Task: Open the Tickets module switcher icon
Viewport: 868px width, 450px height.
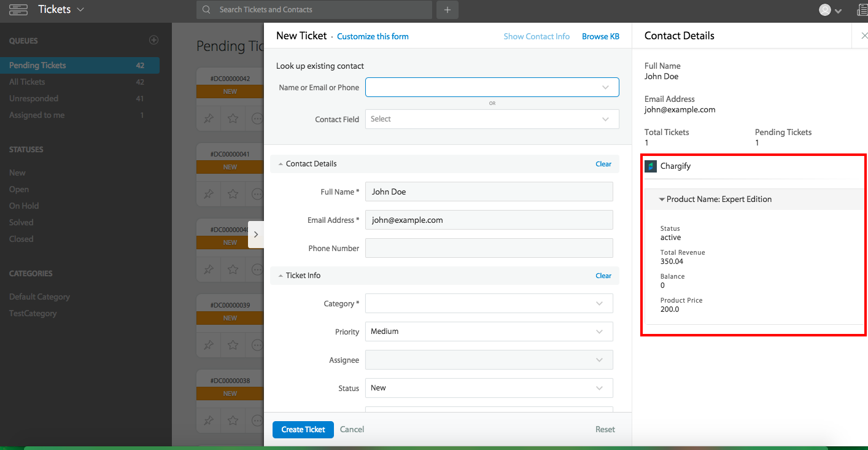Action: (x=18, y=10)
